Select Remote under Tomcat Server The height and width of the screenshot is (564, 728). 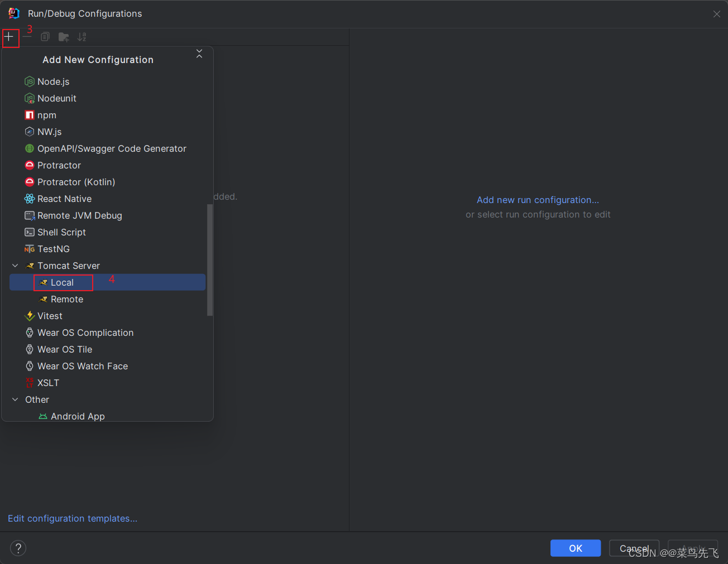108,299
